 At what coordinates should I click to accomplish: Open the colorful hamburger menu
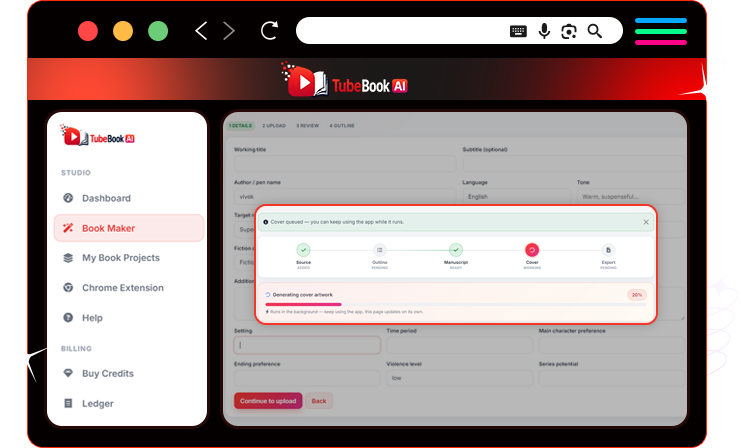pyautogui.click(x=661, y=31)
